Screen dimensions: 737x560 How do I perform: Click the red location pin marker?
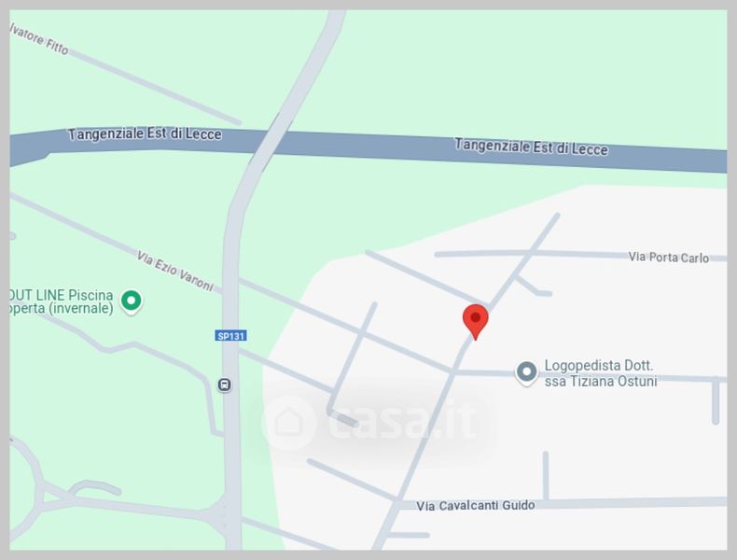pos(475,322)
